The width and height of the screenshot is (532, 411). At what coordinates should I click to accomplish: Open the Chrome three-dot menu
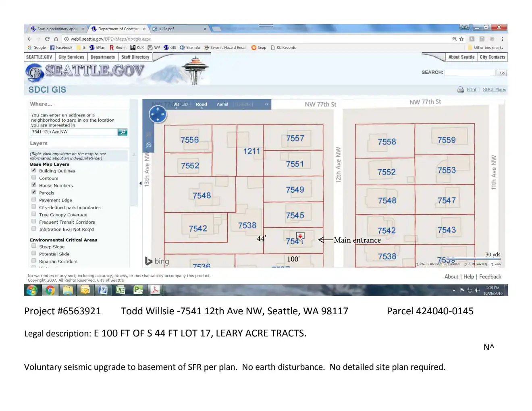(502, 39)
